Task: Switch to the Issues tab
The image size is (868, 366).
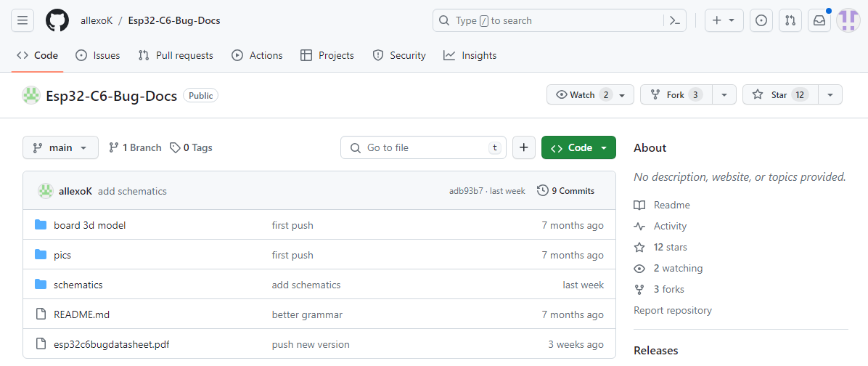Action: tap(97, 55)
